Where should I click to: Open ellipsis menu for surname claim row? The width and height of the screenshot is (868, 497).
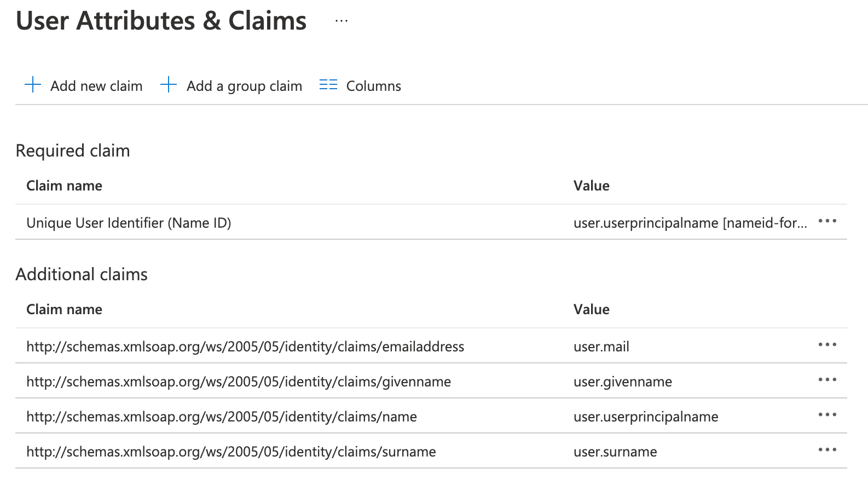tap(827, 450)
